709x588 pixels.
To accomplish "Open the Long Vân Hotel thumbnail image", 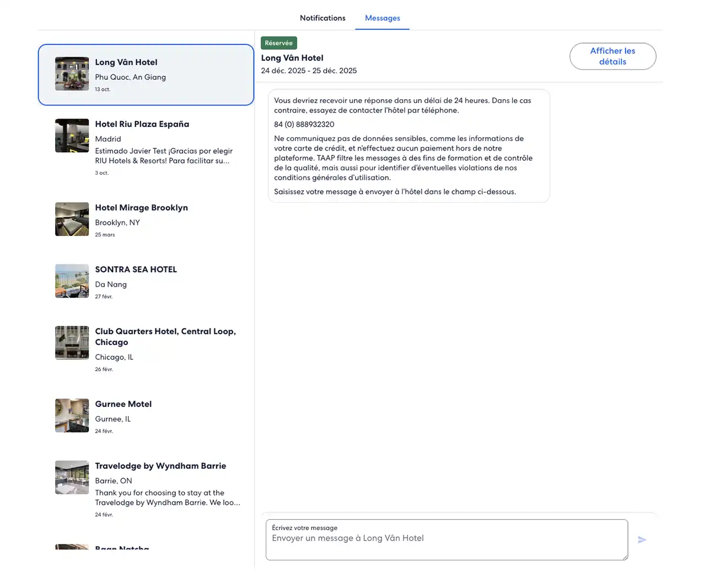I will pos(72,74).
